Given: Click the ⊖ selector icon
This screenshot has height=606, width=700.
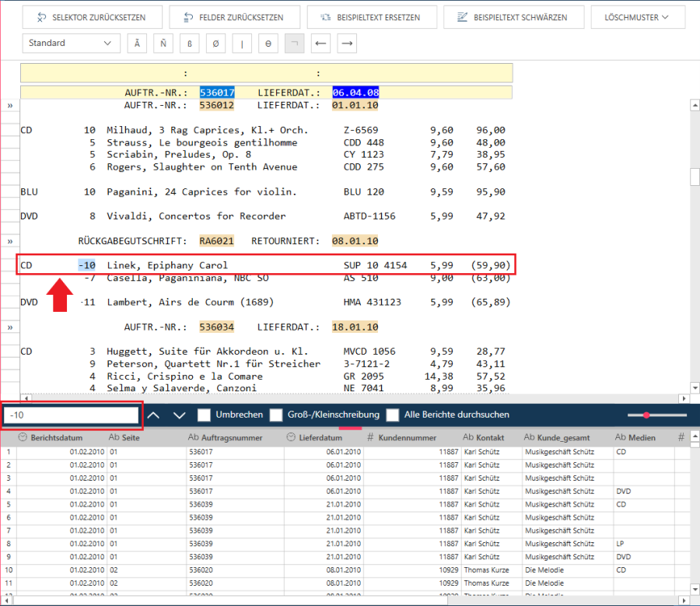Looking at the screenshot, I should pyautogui.click(x=268, y=44).
